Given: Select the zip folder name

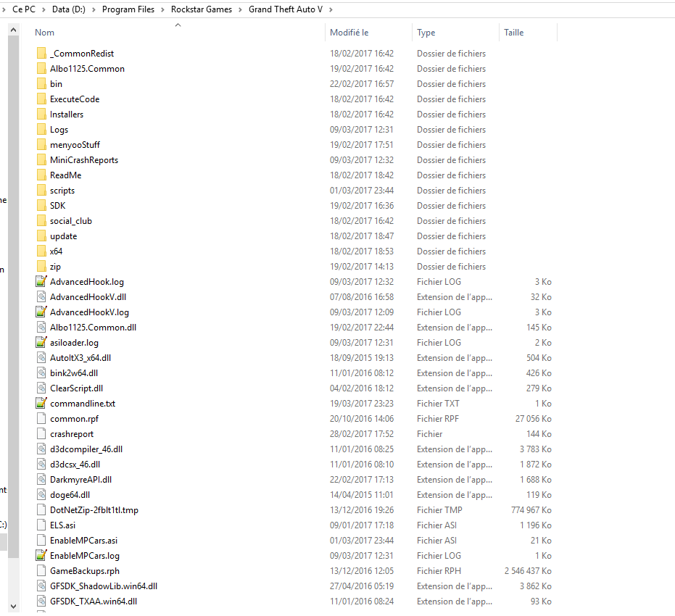Looking at the screenshot, I should coord(55,267).
